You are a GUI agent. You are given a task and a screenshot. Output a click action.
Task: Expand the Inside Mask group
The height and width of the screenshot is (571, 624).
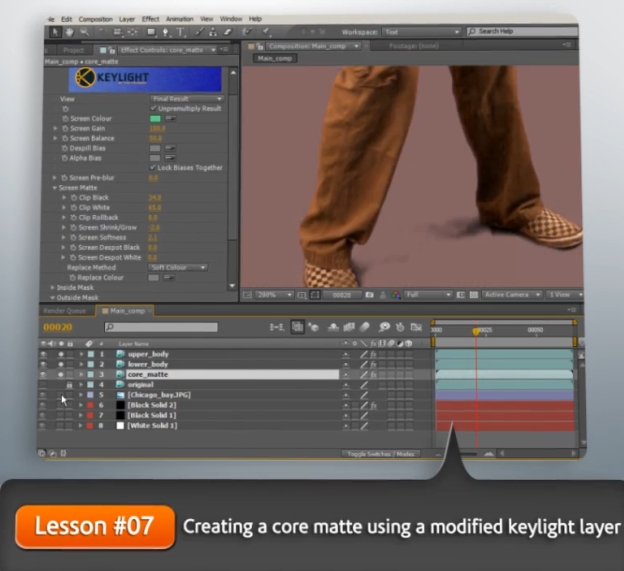point(52,287)
